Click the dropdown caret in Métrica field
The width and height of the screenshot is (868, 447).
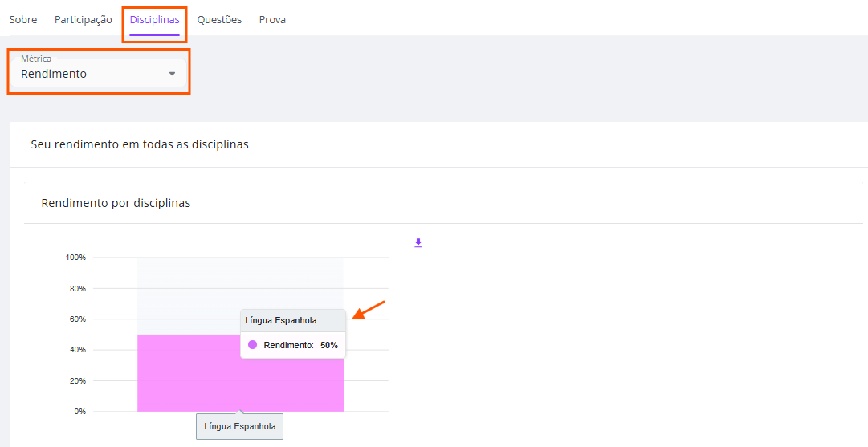click(x=172, y=74)
